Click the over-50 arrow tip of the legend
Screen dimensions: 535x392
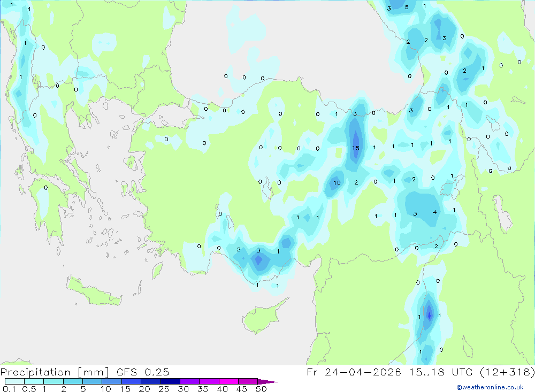[x=267, y=381]
